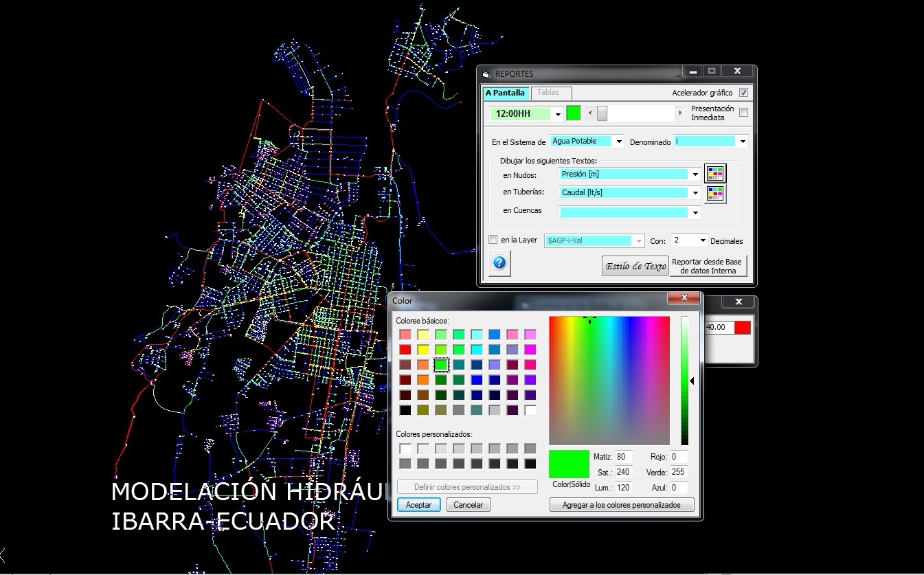The height and width of the screenshot is (575, 924).
Task: Click the blue help question mark icon
Action: pyautogui.click(x=499, y=262)
